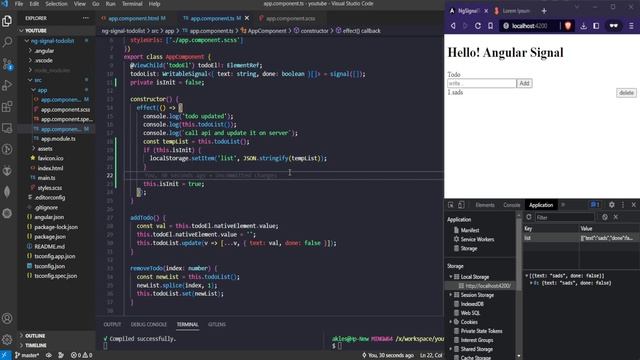Select the 'list' key row in Local Storage

(581, 238)
